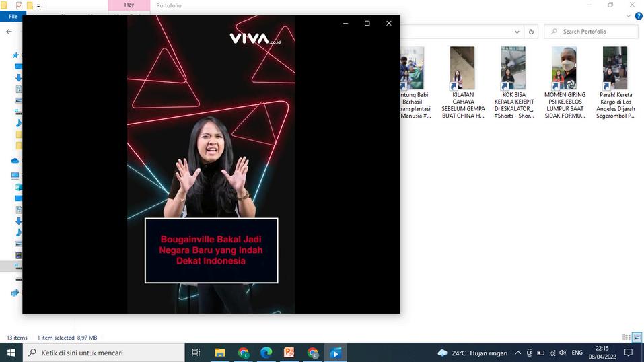Open the volume speaker tray icon
644x362 pixels.
click(x=563, y=353)
